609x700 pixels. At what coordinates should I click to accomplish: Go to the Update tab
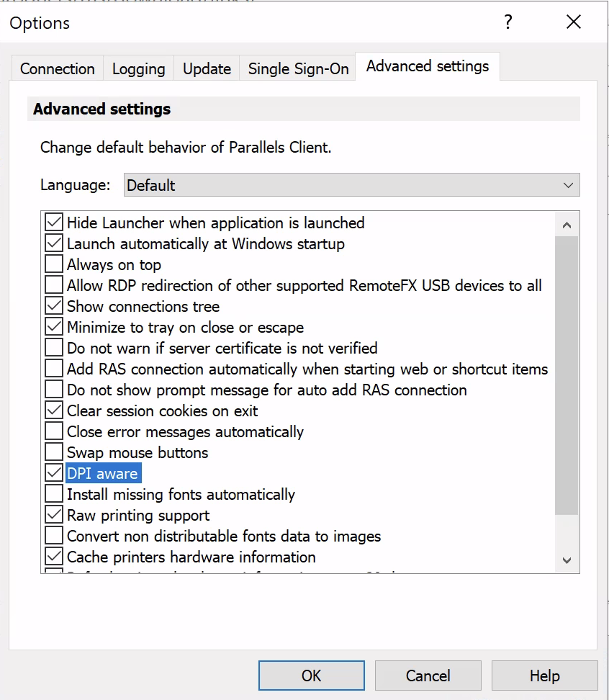click(x=207, y=68)
